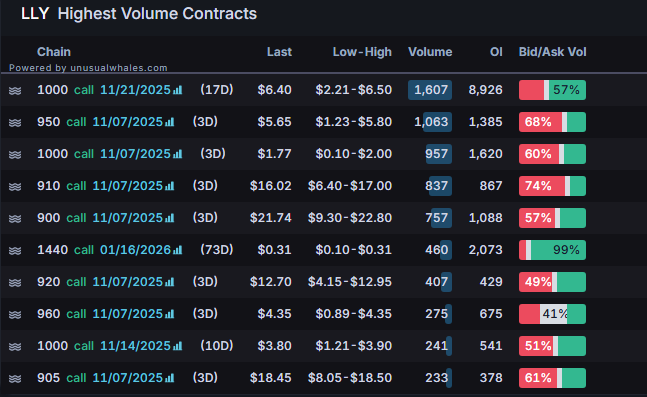
Task: Click the $1.21-$3.90 low-high range
Action: click(354, 346)
